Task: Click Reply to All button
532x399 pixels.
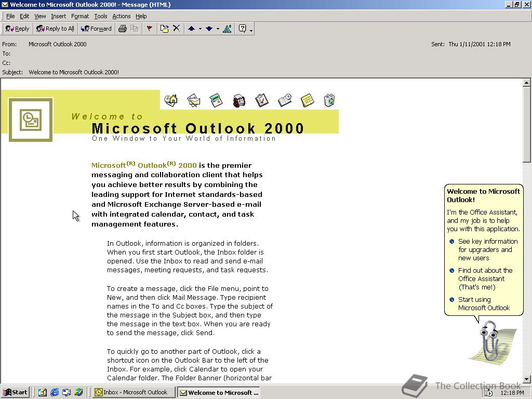Action: [x=55, y=29]
